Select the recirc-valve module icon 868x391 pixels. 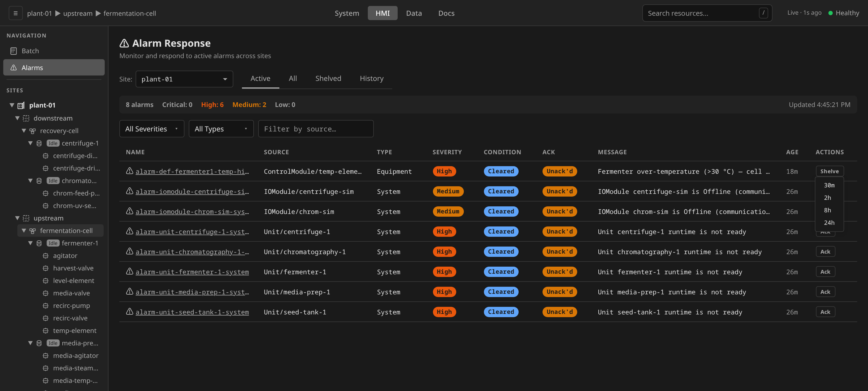pyautogui.click(x=46, y=318)
